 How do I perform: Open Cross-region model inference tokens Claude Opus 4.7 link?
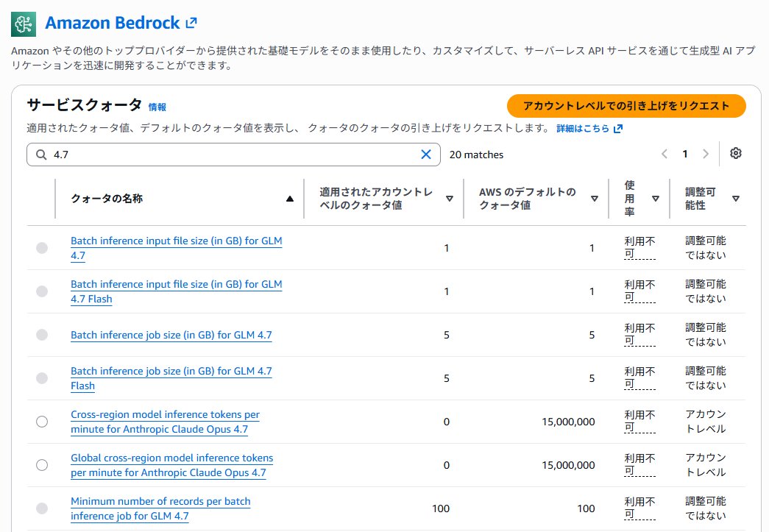click(165, 422)
